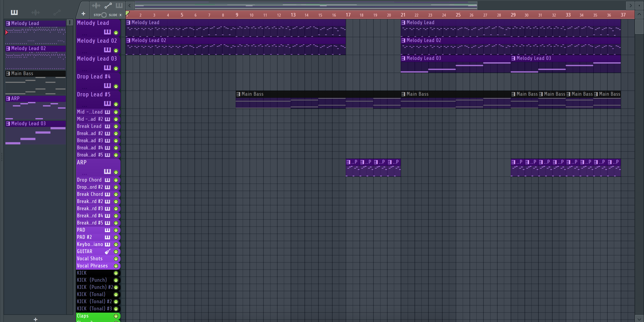Open menu of Main Bass clip at bar 21

[403, 94]
